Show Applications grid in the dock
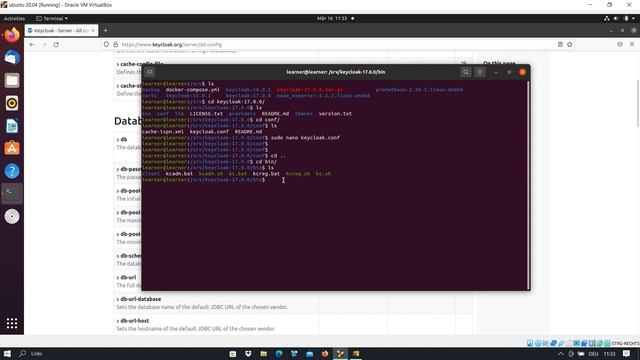 click(x=12, y=323)
